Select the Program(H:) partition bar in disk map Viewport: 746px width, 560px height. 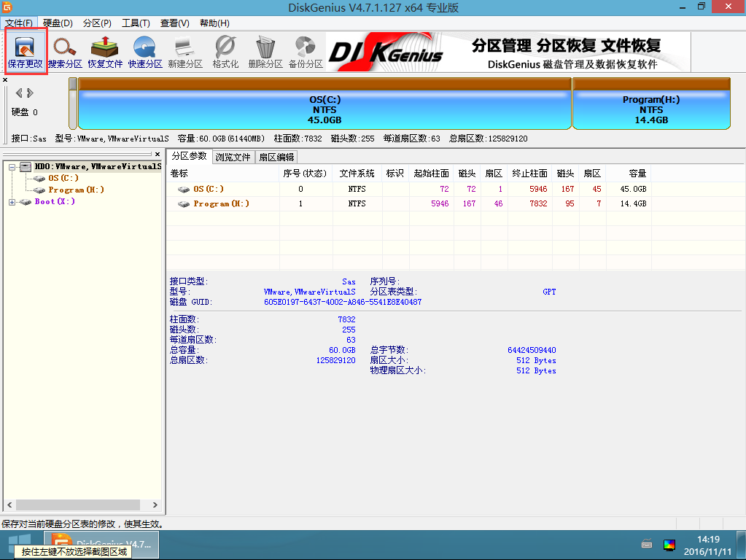click(x=651, y=104)
